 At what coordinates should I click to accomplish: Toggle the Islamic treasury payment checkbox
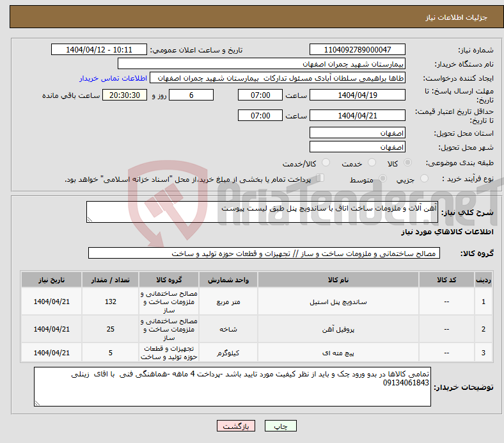pos(320,178)
